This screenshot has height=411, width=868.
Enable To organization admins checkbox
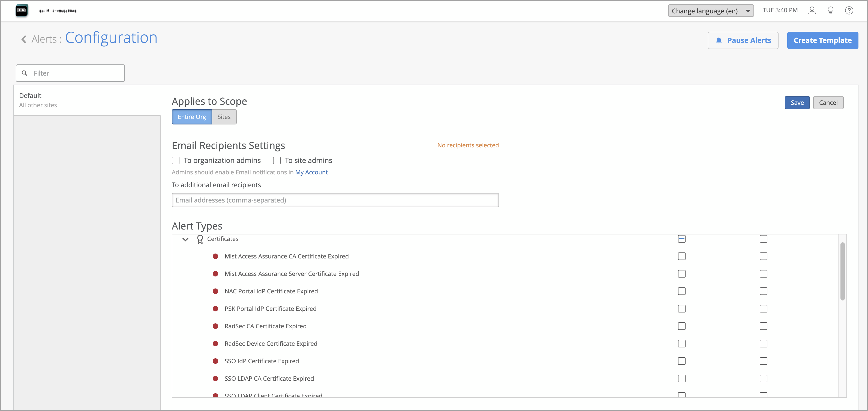tap(176, 160)
